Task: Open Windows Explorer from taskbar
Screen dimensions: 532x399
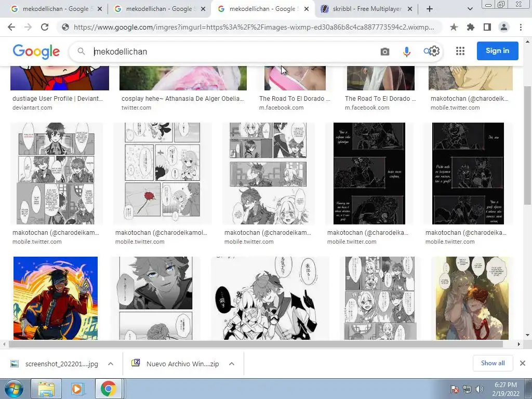Action: tap(46, 389)
